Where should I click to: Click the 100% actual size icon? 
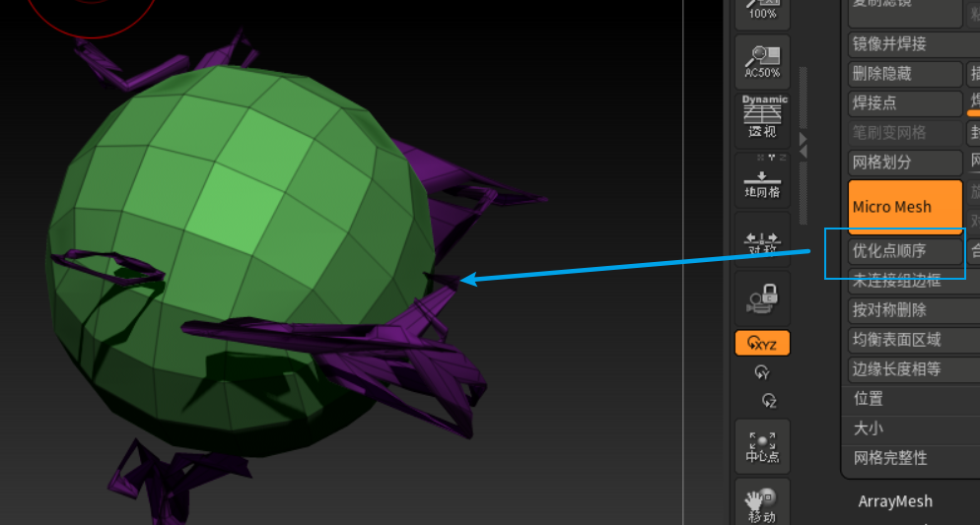point(762,13)
